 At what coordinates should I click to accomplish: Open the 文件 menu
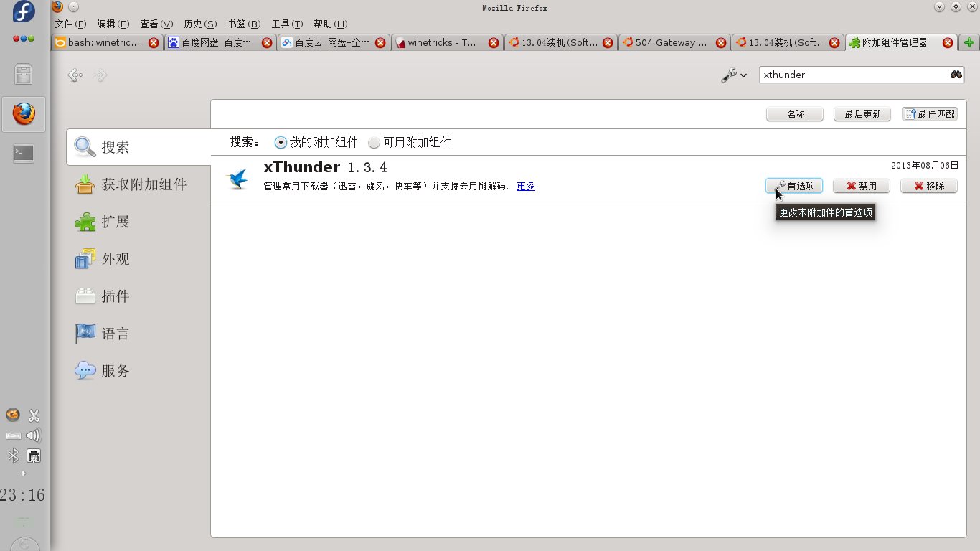click(x=70, y=24)
